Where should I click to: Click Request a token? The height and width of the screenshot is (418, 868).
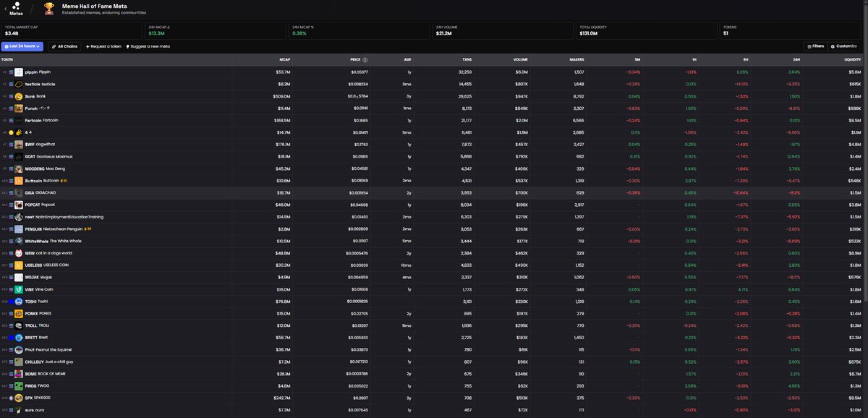pyautogui.click(x=103, y=46)
